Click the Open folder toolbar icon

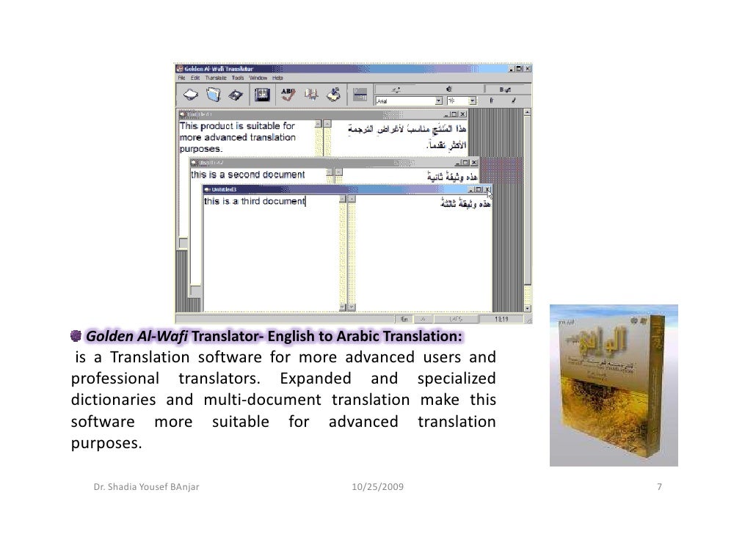pos(213,95)
